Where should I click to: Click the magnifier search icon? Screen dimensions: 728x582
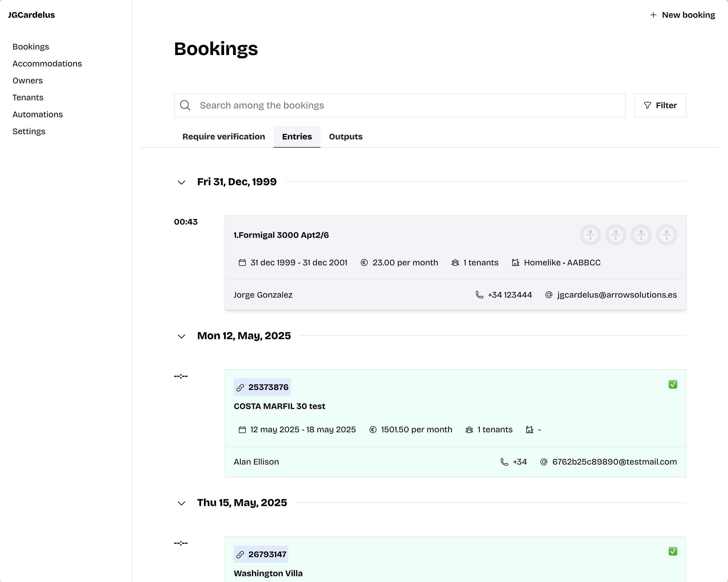point(185,105)
